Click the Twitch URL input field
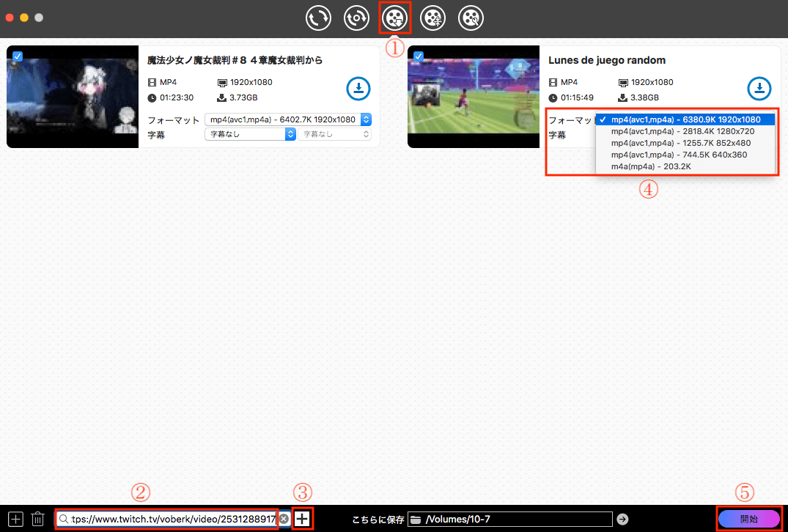Image resolution: width=788 pixels, height=532 pixels. tap(172, 519)
